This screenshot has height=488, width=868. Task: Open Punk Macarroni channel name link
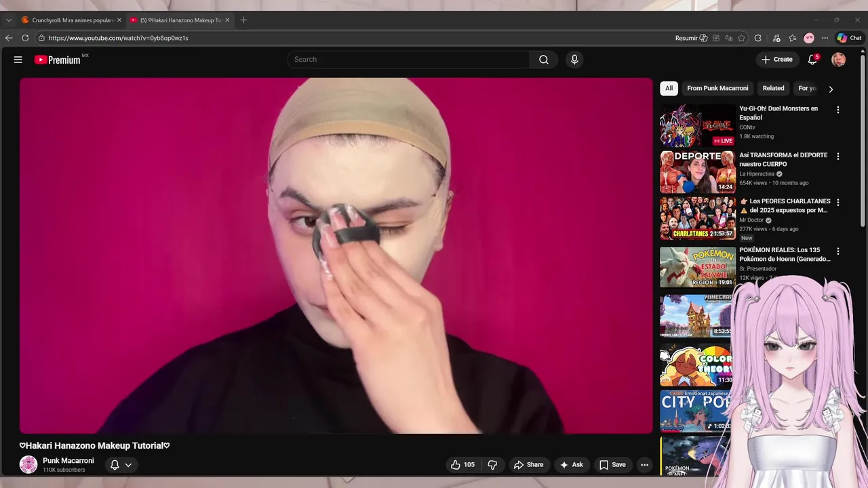click(x=68, y=461)
